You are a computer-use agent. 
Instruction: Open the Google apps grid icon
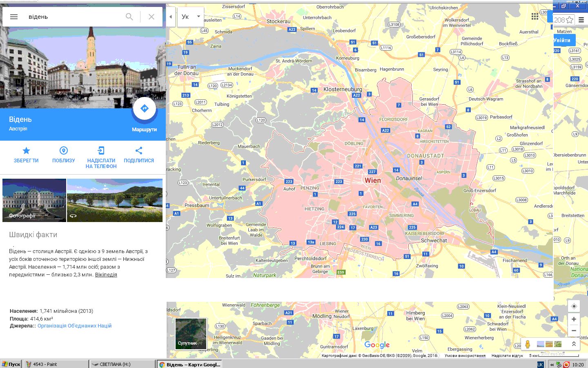click(x=535, y=16)
